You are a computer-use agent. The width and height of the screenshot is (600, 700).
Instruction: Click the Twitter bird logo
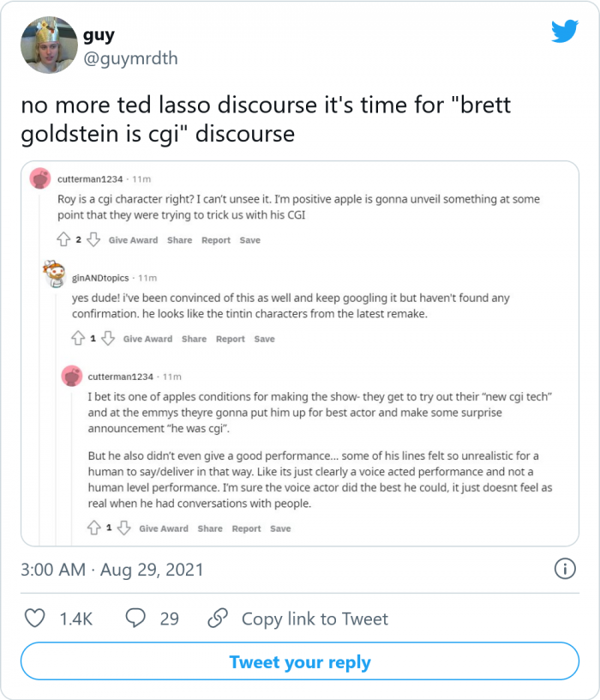(x=564, y=32)
